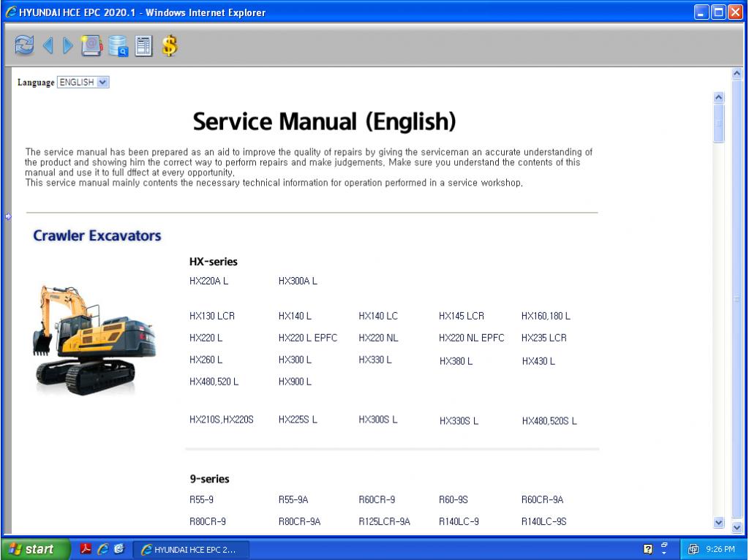The height and width of the screenshot is (560, 749).
Task: Select the HX210S,HX220S link
Action: [222, 420]
